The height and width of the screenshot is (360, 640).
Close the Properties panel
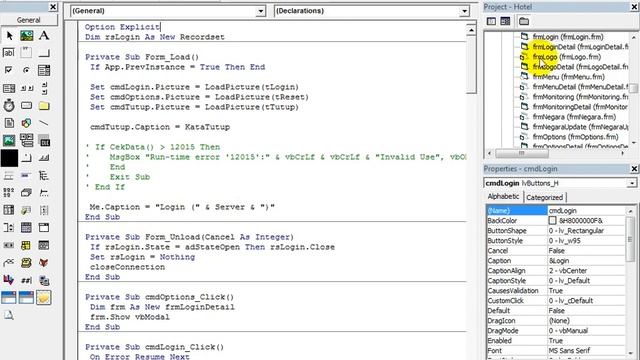tap(634, 169)
